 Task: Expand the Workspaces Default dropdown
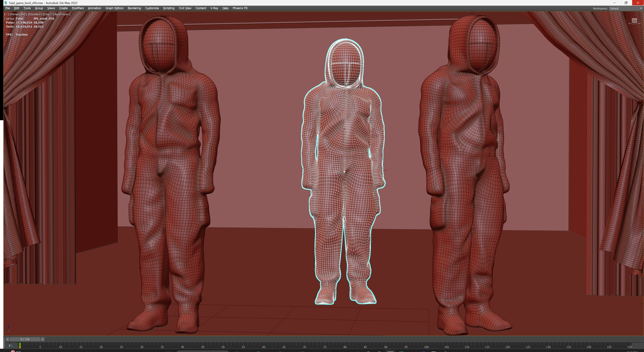coord(625,9)
